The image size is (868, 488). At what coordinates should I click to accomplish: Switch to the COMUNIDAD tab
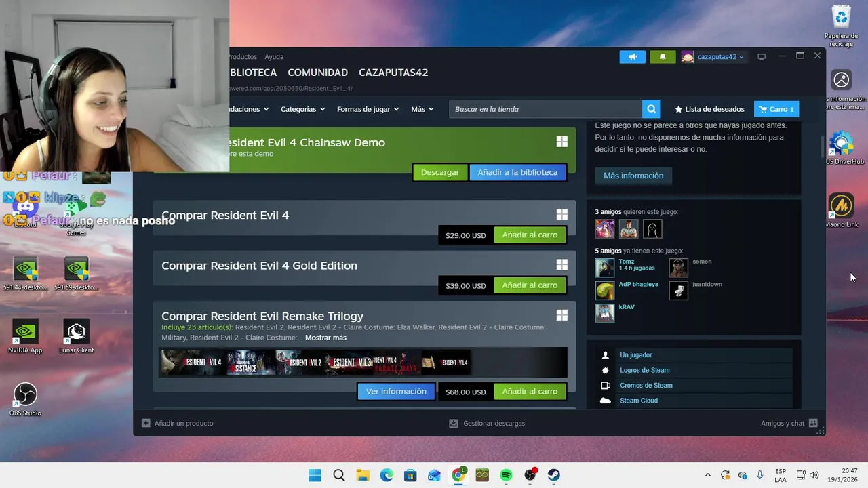(x=317, y=73)
